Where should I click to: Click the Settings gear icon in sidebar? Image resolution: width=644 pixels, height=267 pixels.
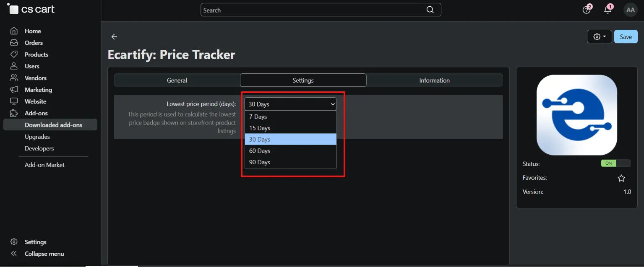click(14, 242)
